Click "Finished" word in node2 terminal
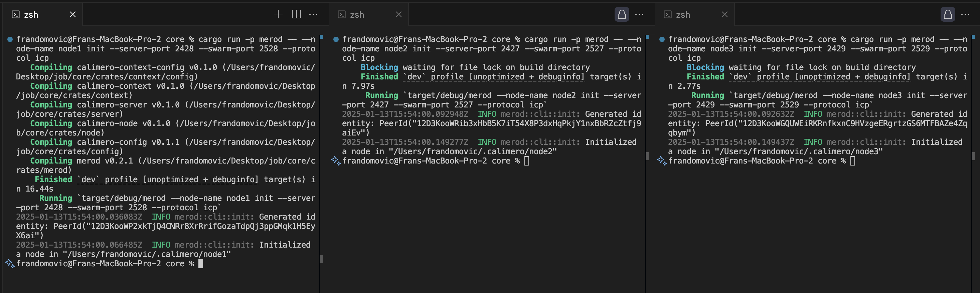This screenshot has height=293, width=980. 379,77
